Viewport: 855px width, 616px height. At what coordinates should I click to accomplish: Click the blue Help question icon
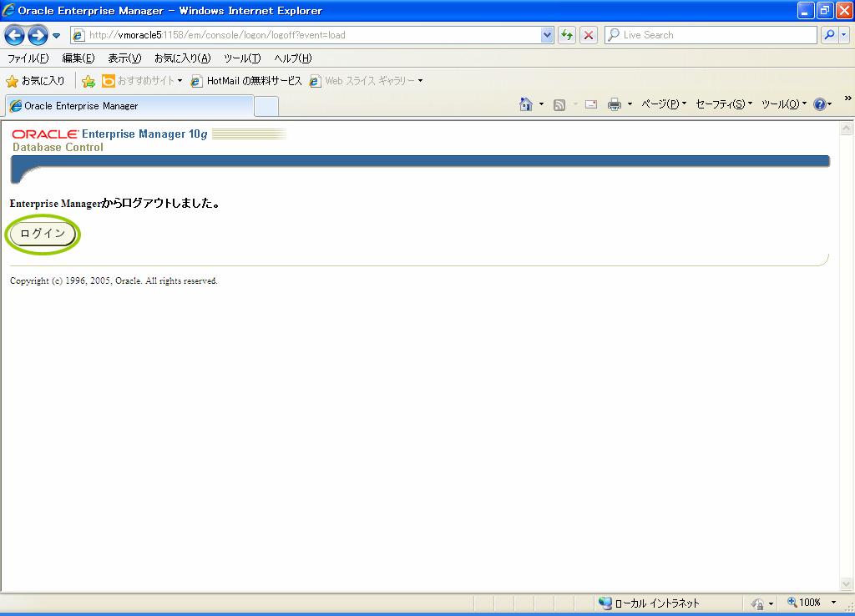(820, 104)
